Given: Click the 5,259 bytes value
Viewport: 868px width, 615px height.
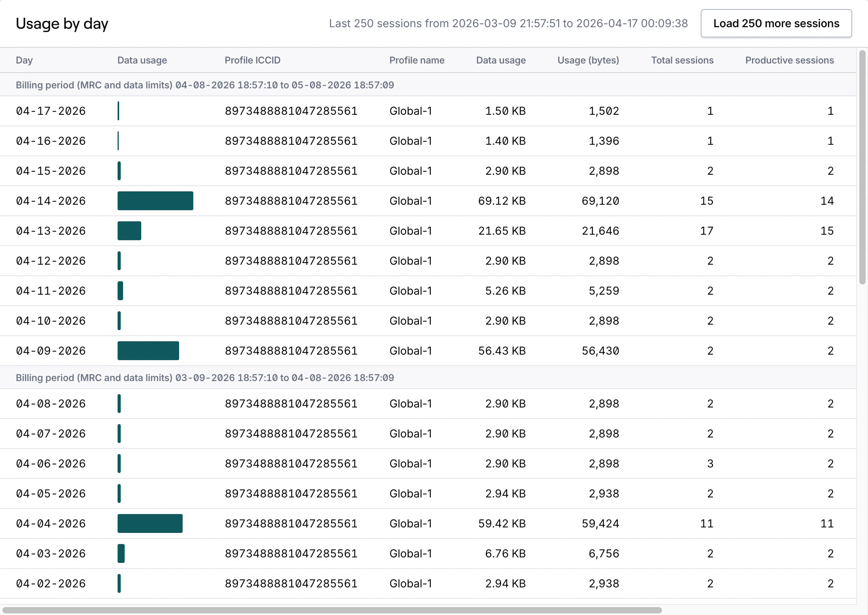Looking at the screenshot, I should pyautogui.click(x=604, y=291).
